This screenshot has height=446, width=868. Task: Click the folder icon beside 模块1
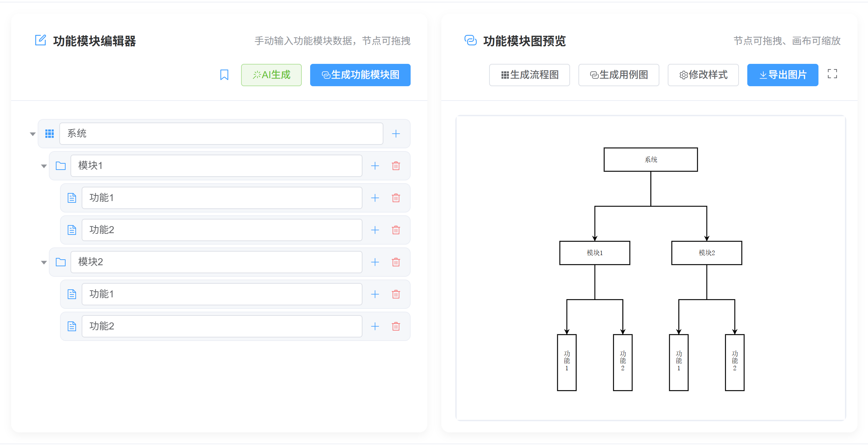(x=61, y=166)
